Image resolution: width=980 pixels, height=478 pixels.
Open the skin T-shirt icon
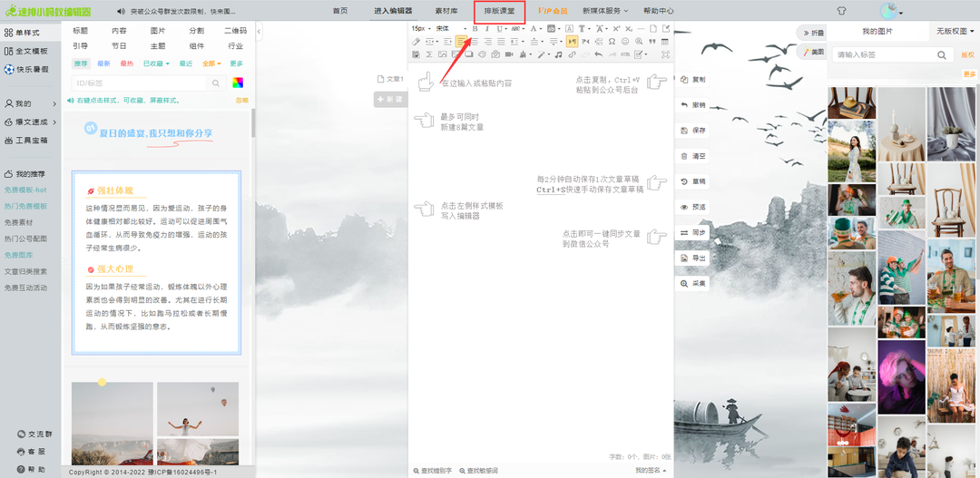841,11
